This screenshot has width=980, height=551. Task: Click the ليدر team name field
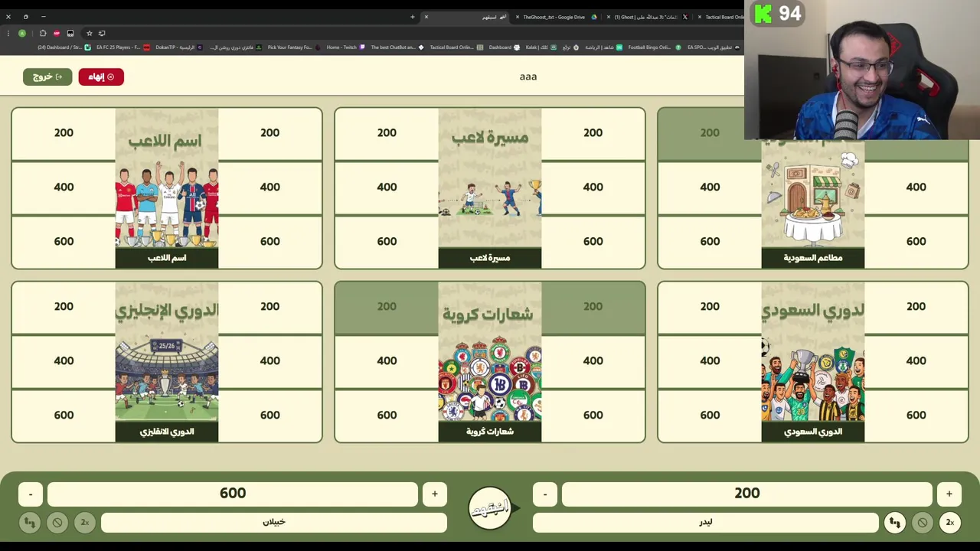(706, 523)
